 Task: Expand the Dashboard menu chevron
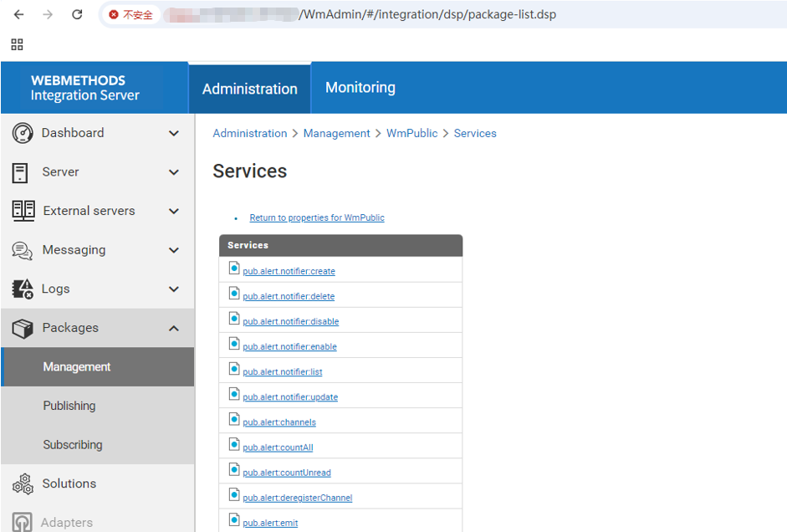pyautogui.click(x=174, y=133)
